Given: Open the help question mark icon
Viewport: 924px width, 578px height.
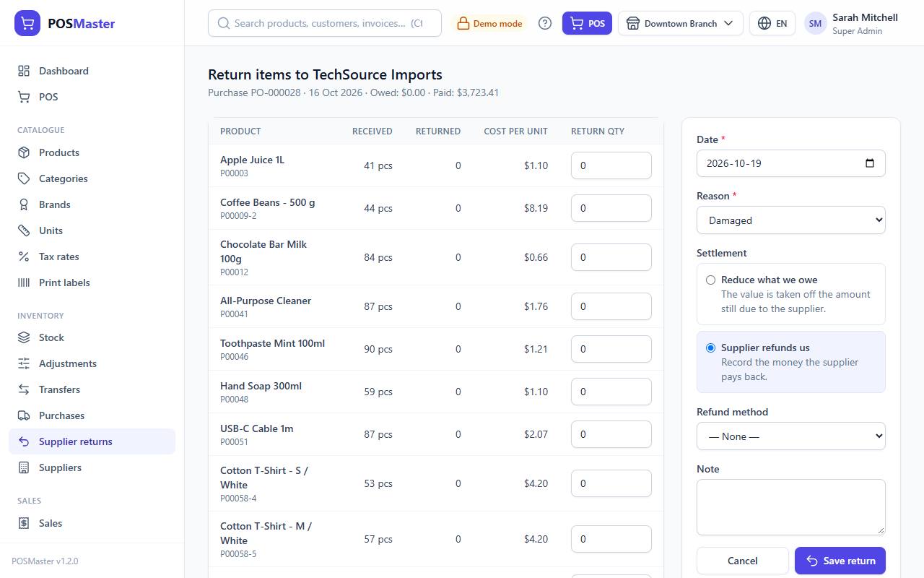Looking at the screenshot, I should click(x=545, y=23).
